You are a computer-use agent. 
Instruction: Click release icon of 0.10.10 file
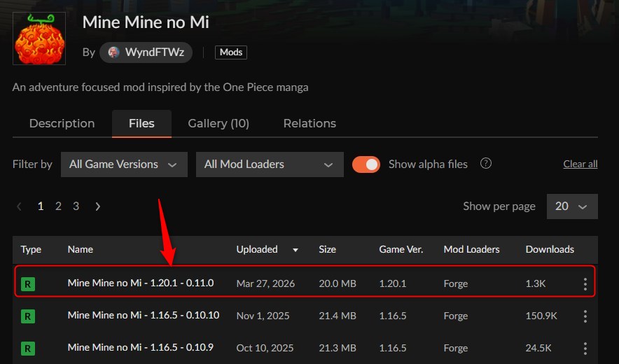[x=27, y=316]
